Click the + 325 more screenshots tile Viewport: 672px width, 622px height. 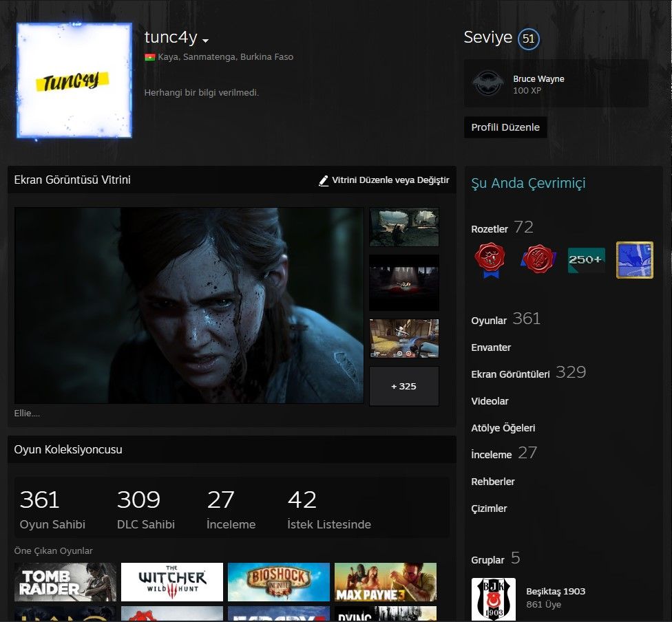403,386
